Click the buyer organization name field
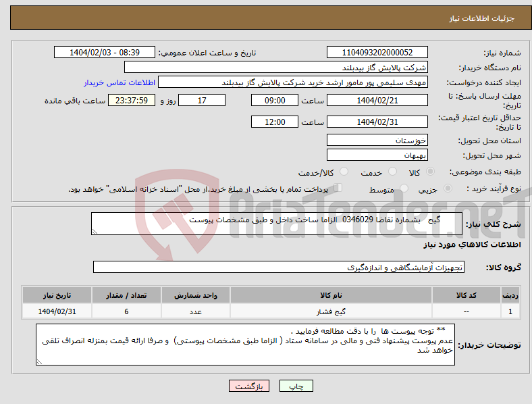The height and width of the screenshot is (404, 532). [x=276, y=67]
